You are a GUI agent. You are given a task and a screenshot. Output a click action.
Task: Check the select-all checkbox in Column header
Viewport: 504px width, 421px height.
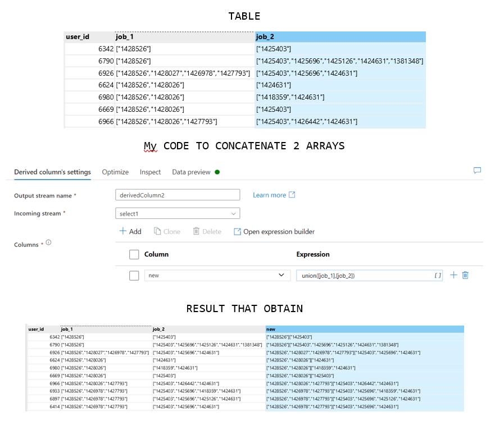pyautogui.click(x=133, y=254)
